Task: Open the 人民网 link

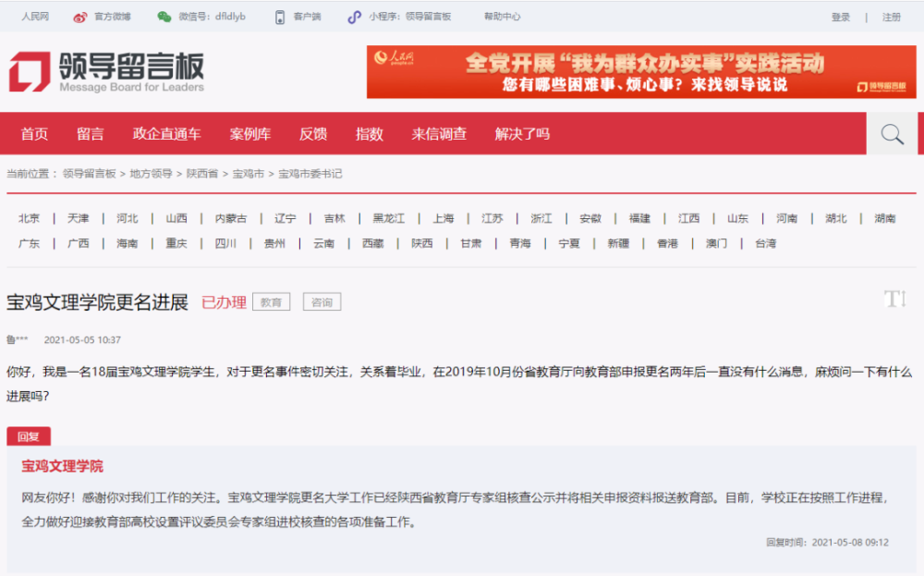Action: coord(35,17)
